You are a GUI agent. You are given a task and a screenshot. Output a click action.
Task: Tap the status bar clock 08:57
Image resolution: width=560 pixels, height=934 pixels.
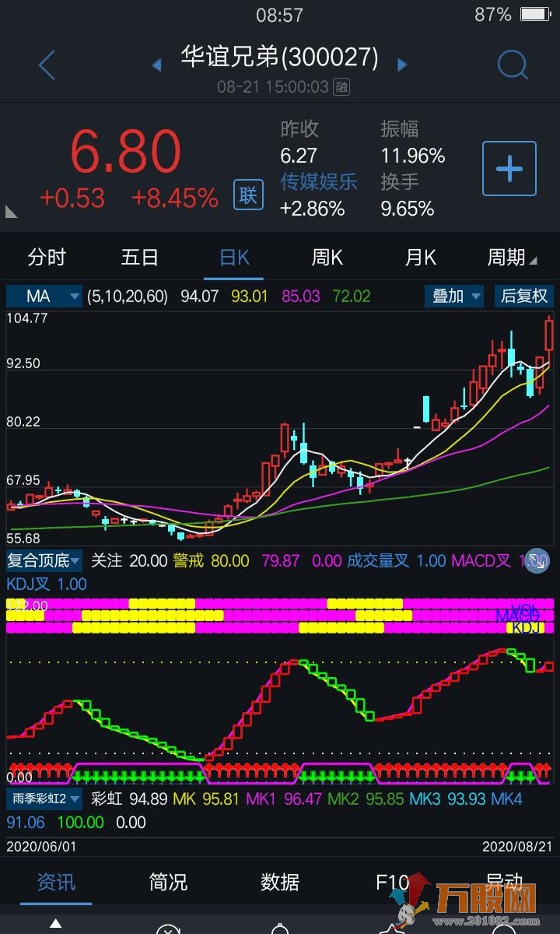(x=279, y=14)
